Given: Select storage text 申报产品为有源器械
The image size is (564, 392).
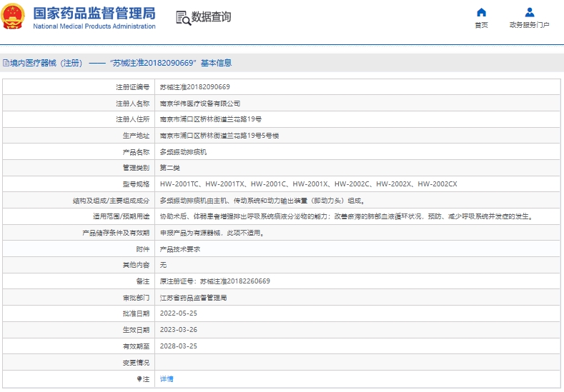Looking at the screenshot, I should [x=212, y=233].
